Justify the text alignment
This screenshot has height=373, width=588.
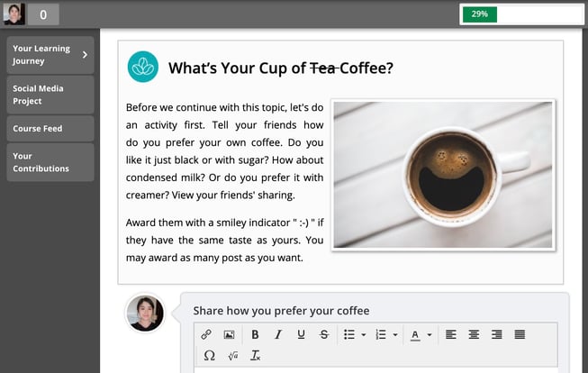(520, 334)
